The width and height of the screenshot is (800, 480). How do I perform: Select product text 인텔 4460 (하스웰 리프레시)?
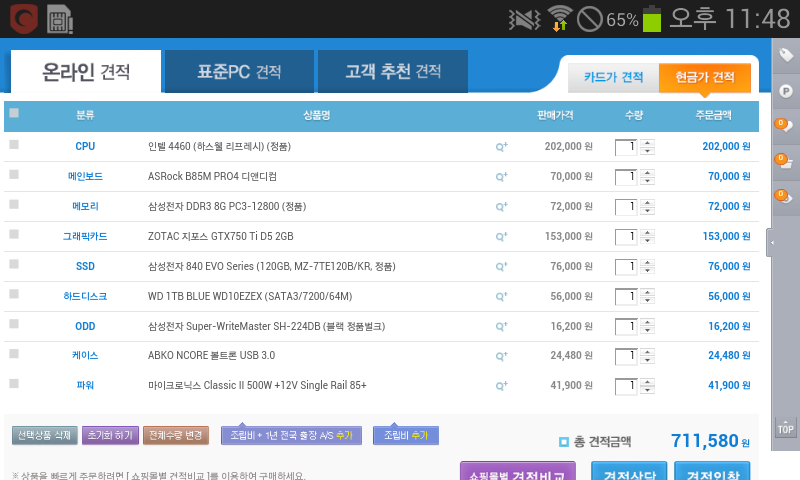(x=206, y=146)
